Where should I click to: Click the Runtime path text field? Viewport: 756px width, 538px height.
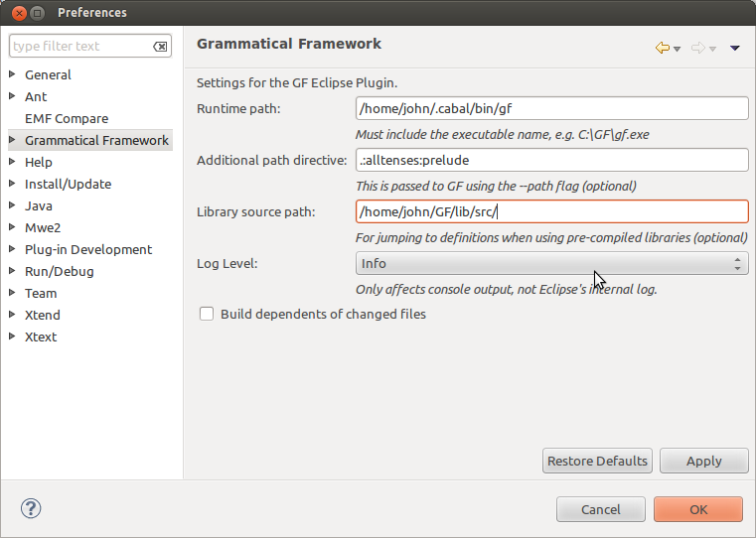[x=551, y=108]
